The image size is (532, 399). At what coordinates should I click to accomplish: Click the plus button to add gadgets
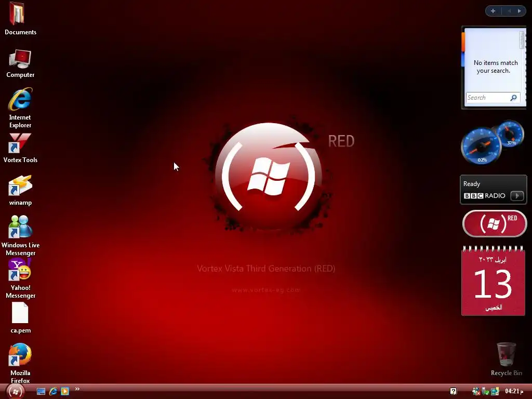click(x=493, y=11)
